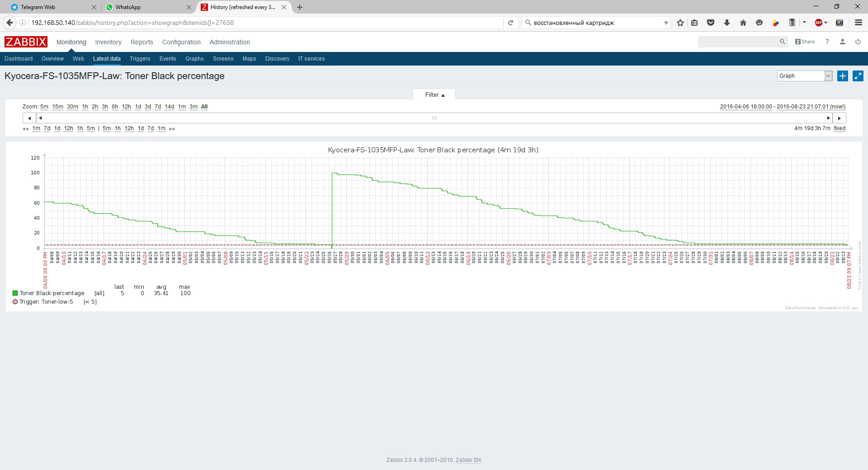The height and width of the screenshot is (470, 868).
Task: Submit search with the go arrow
Action: tap(665, 23)
